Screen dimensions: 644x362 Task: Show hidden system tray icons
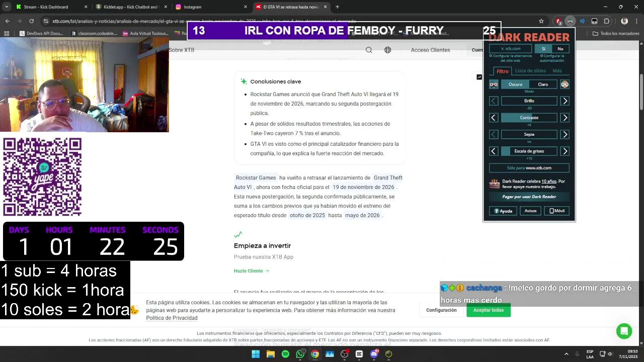tap(567, 354)
